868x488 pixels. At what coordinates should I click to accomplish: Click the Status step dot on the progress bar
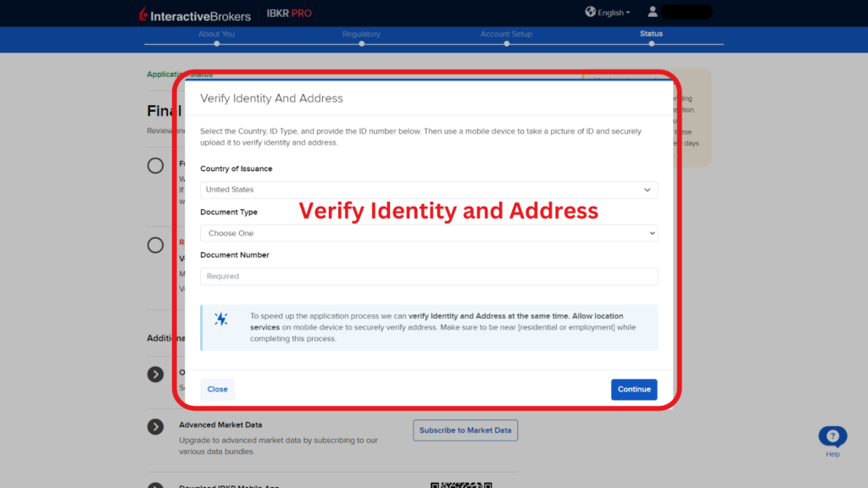coord(651,43)
